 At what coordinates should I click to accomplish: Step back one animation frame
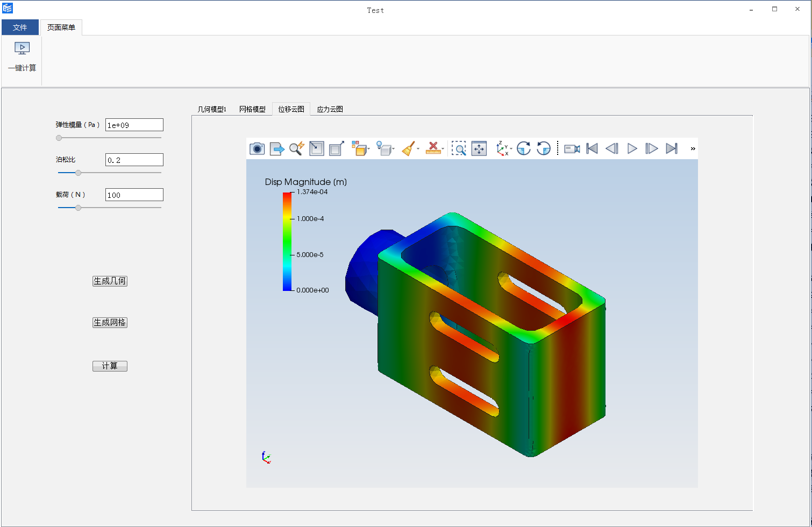tap(612, 148)
